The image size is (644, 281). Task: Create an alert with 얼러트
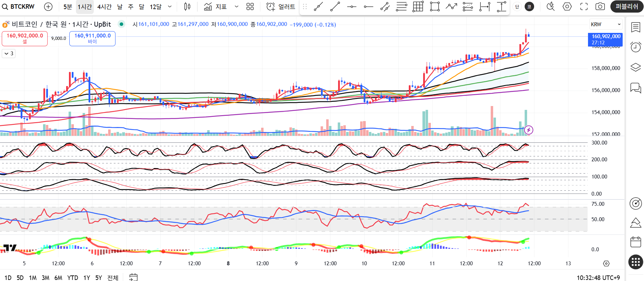point(281,7)
